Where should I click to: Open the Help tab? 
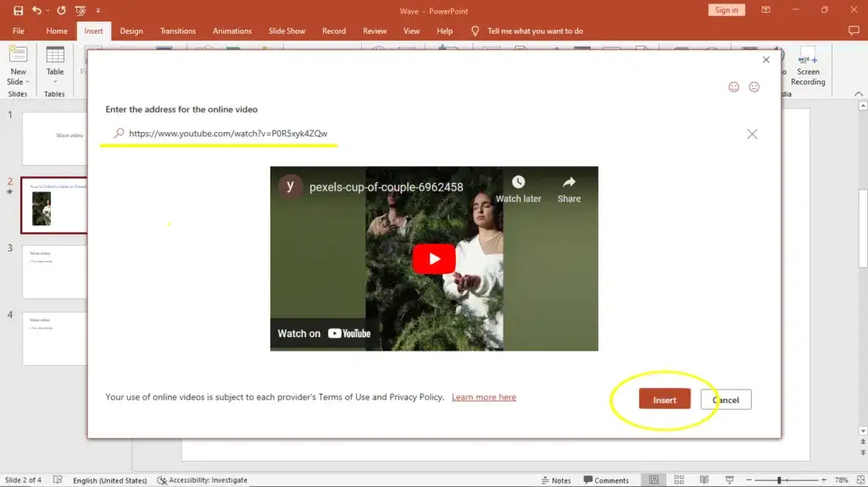point(444,31)
